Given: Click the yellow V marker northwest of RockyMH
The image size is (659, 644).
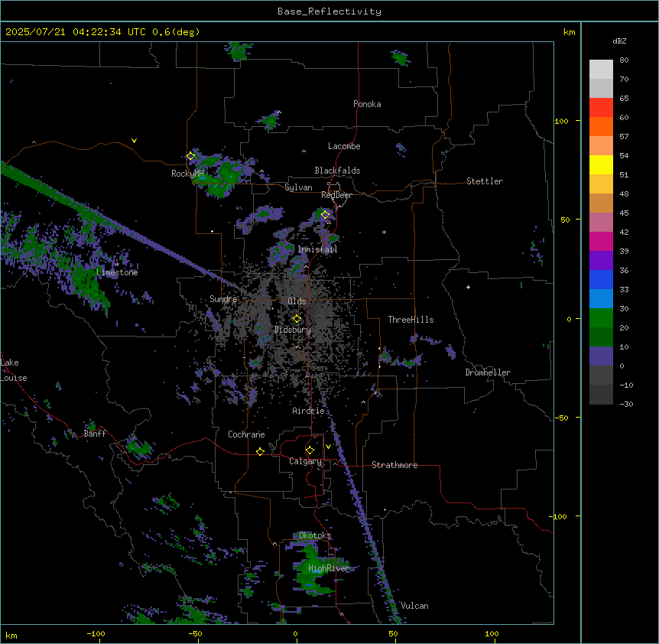Looking at the screenshot, I should [x=134, y=141].
